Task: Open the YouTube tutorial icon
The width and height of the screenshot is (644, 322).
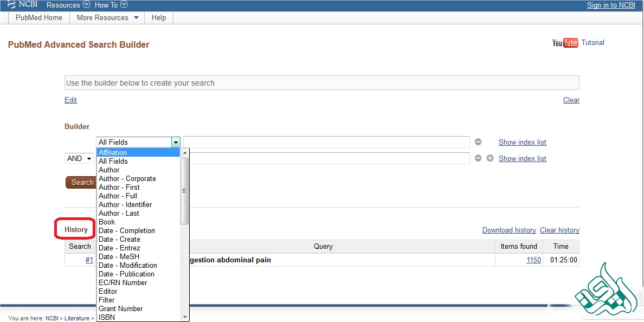Action: click(x=565, y=43)
